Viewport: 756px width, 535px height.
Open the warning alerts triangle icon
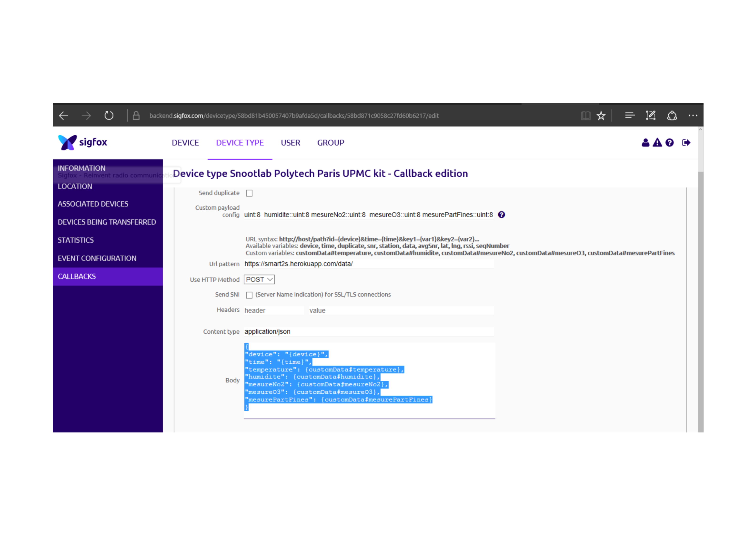click(x=657, y=143)
